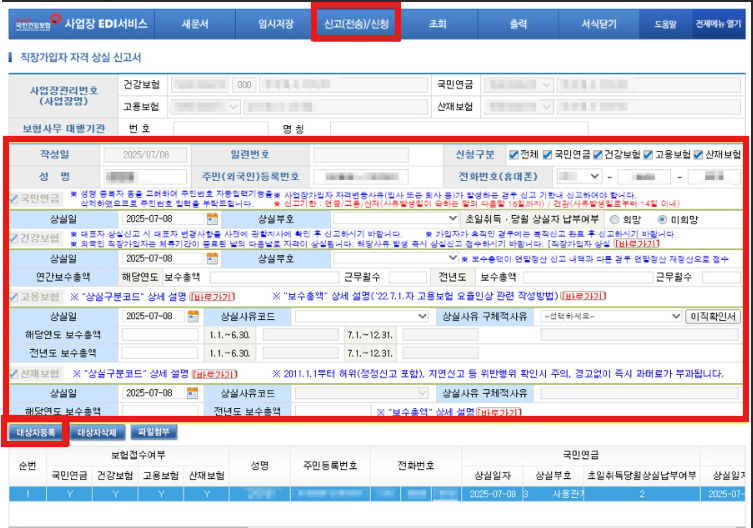Screen dimensions: 753x528
Task: Open 고용보험 상실사유코드 dropdown
Action: (361, 316)
